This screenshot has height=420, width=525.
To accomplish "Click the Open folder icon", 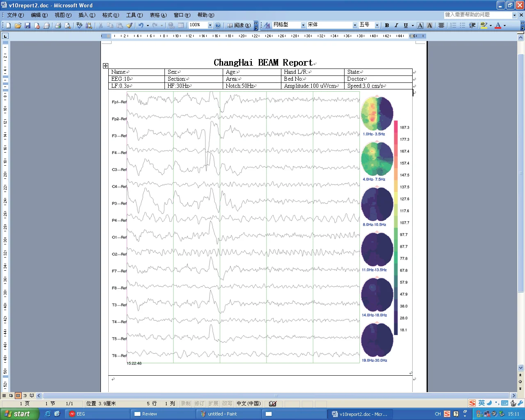I will 18,25.
